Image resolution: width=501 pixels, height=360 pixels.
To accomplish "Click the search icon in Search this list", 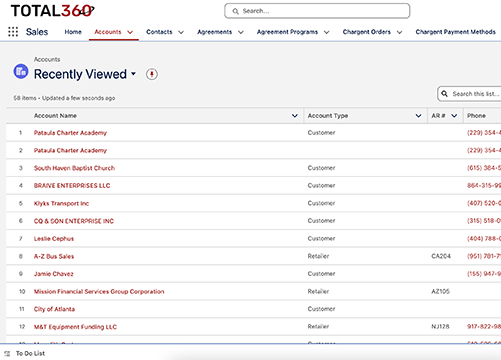I will click(444, 94).
